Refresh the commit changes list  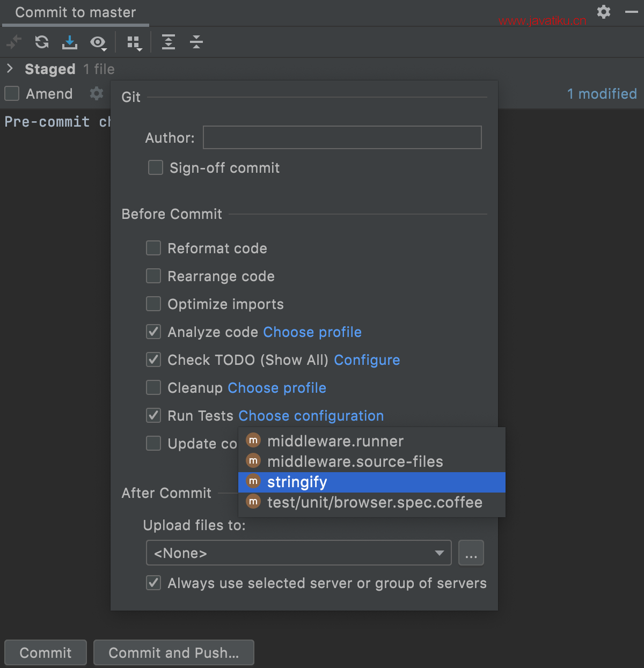click(42, 42)
